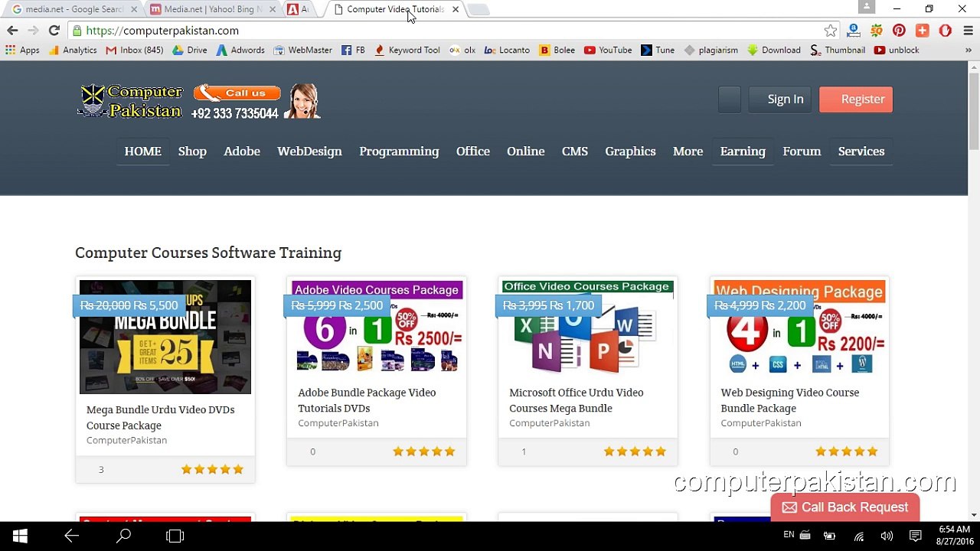Open the Chrome hamburger menu
The image size is (980, 551).
[968, 31]
